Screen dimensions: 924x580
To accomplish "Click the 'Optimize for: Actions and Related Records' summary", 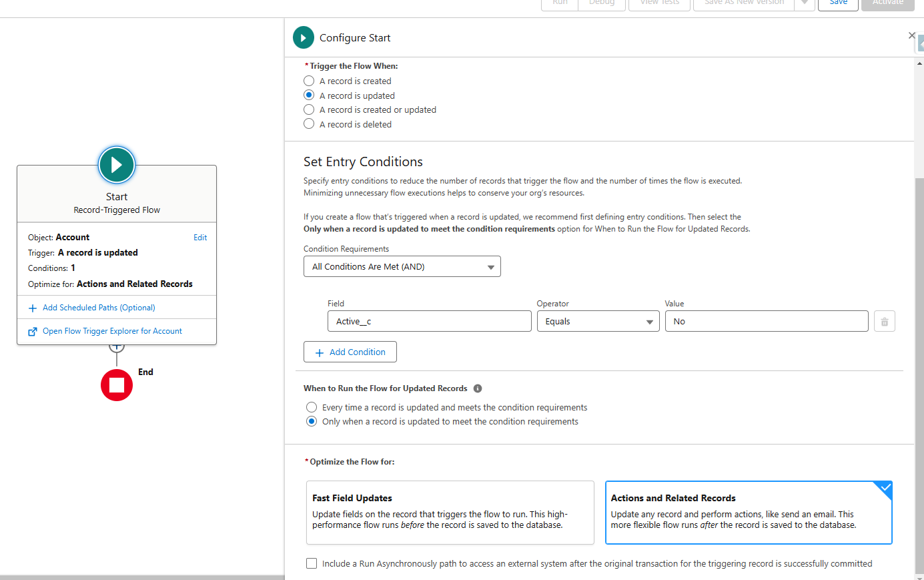I will (110, 284).
